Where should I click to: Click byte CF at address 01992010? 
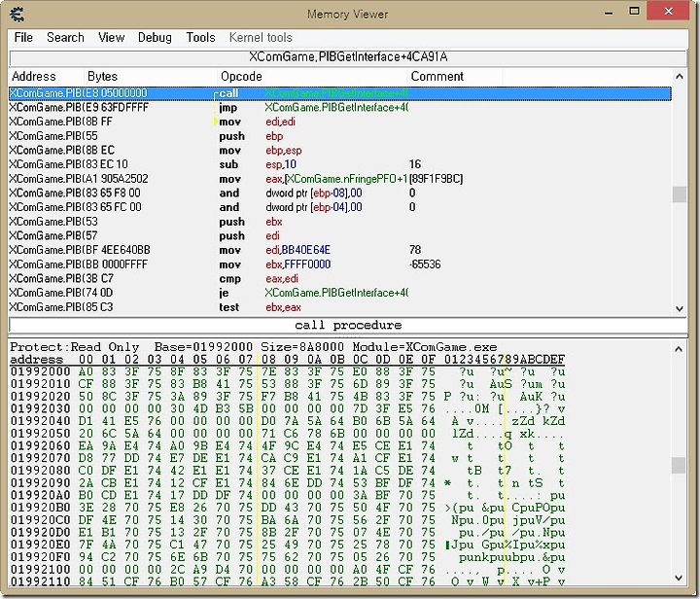86,384
